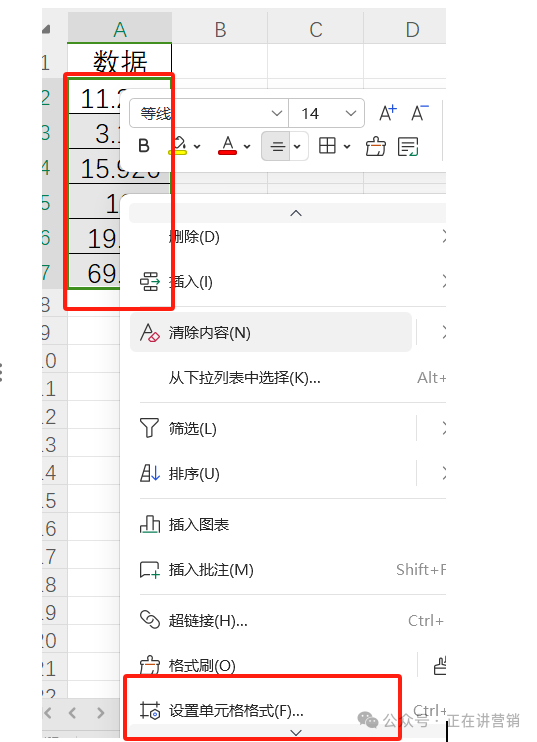Screen dimensions: 537x742
Task: Click the yellow highlight fill icon
Action: click(178, 146)
